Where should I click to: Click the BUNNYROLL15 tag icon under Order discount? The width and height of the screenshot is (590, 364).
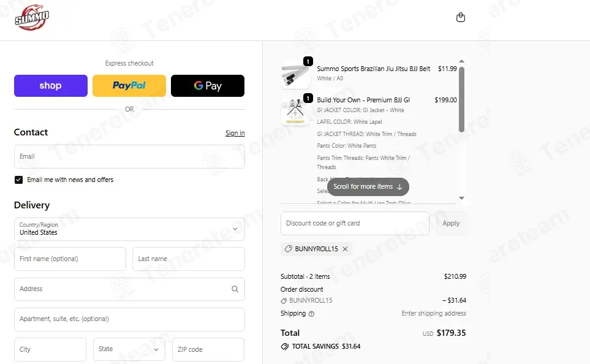point(284,301)
